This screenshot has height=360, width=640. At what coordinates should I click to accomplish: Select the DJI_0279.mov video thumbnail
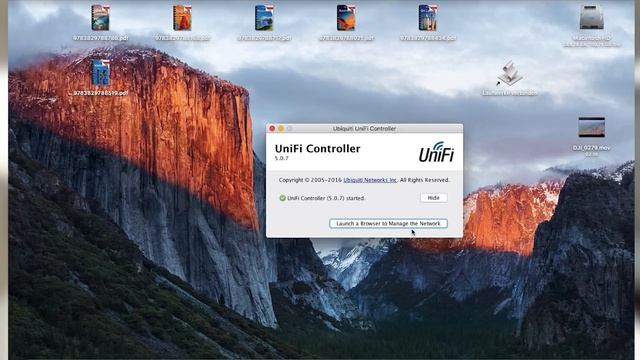tap(591, 127)
